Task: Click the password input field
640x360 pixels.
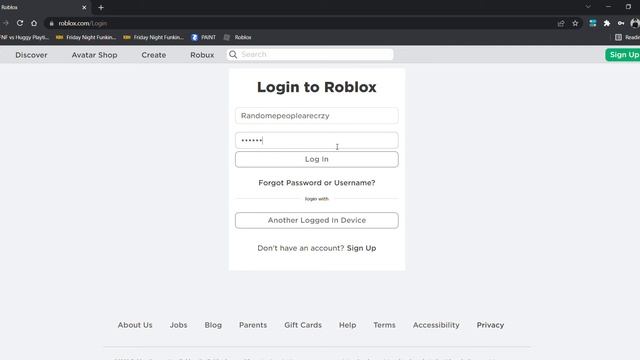Action: pyautogui.click(x=317, y=140)
